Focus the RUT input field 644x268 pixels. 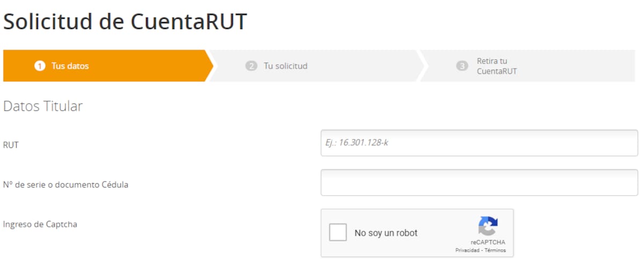(x=479, y=143)
